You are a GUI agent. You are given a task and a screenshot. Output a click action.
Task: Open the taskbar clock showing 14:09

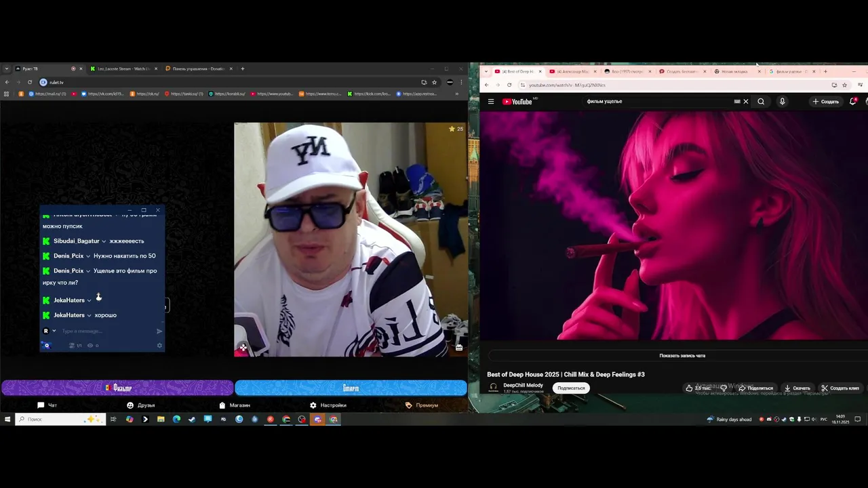[841, 419]
